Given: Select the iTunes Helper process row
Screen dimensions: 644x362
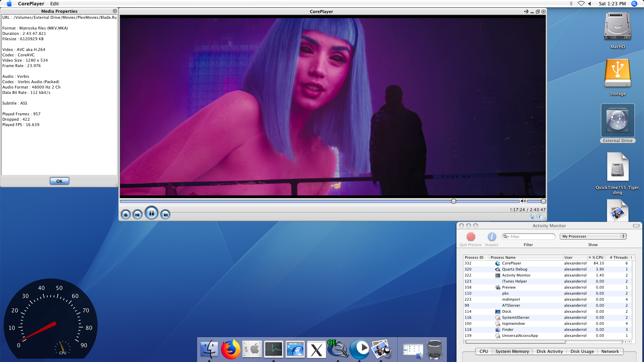Looking at the screenshot, I should click(547, 281).
